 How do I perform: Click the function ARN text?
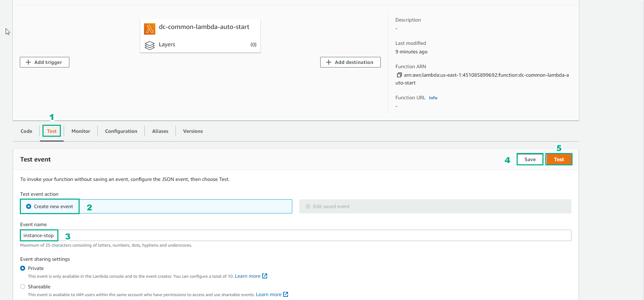coord(482,79)
